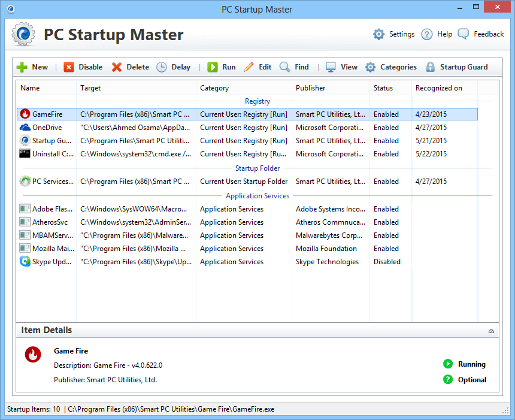Open the Settings gear link

(379, 34)
